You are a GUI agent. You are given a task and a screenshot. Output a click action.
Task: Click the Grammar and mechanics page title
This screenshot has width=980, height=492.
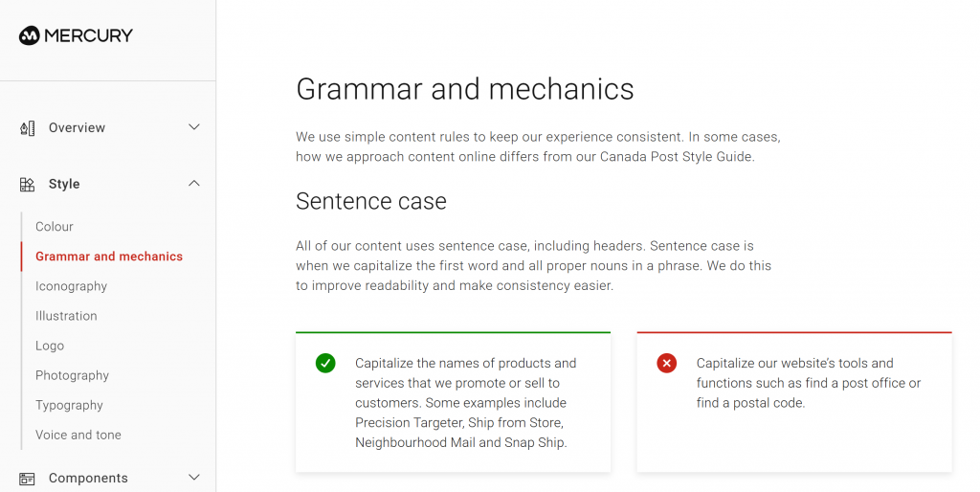tap(465, 89)
